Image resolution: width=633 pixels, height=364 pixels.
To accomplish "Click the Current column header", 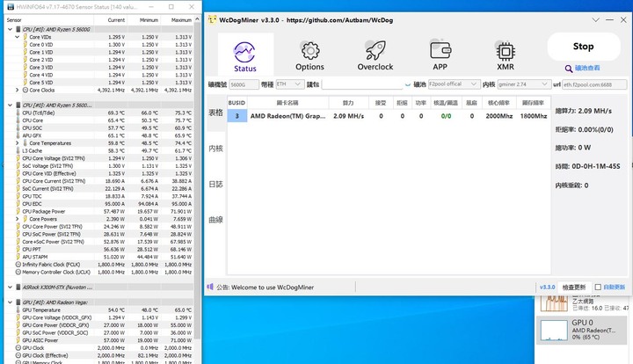I will [110, 19].
